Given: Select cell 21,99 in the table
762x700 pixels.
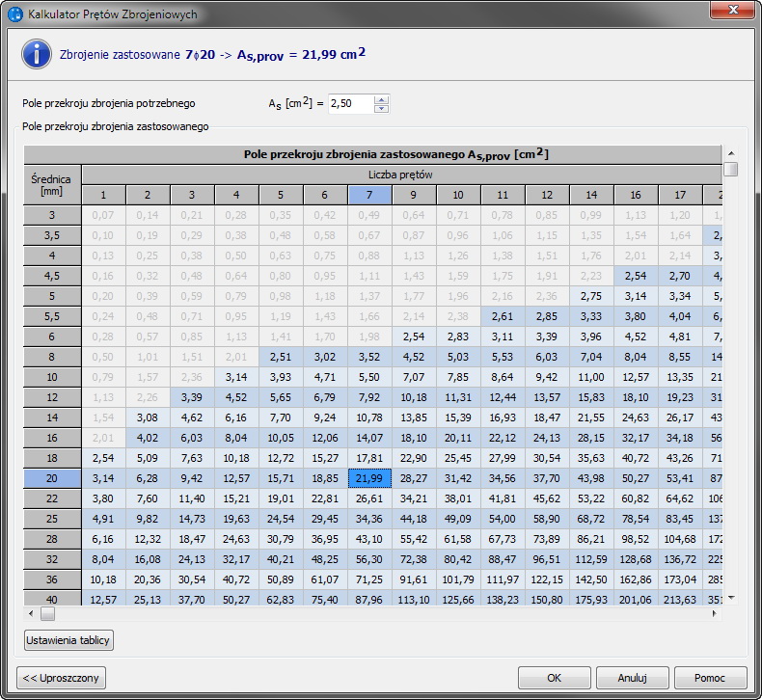Looking at the screenshot, I should click(368, 478).
